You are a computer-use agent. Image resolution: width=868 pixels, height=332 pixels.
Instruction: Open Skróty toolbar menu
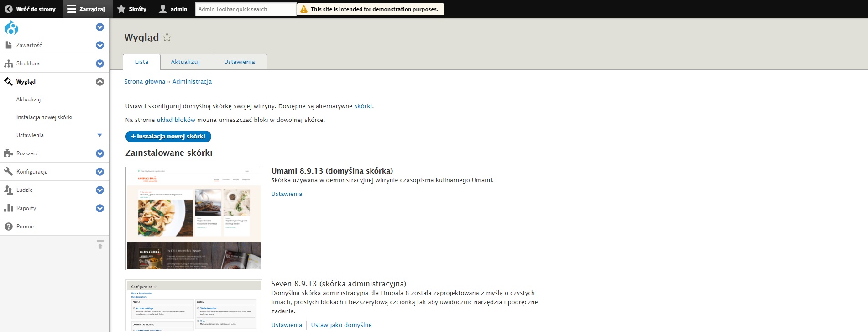(132, 9)
